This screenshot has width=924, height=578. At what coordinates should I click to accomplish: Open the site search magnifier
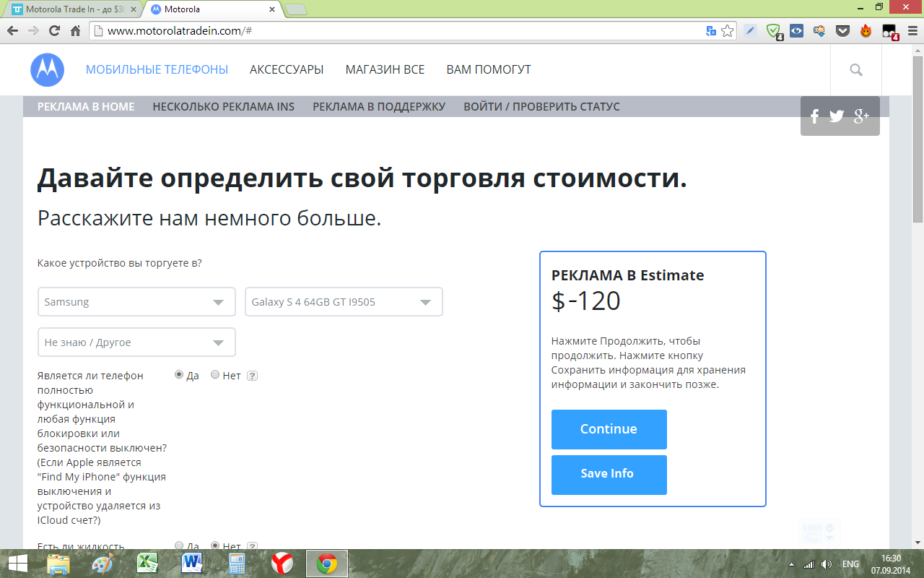click(x=856, y=70)
